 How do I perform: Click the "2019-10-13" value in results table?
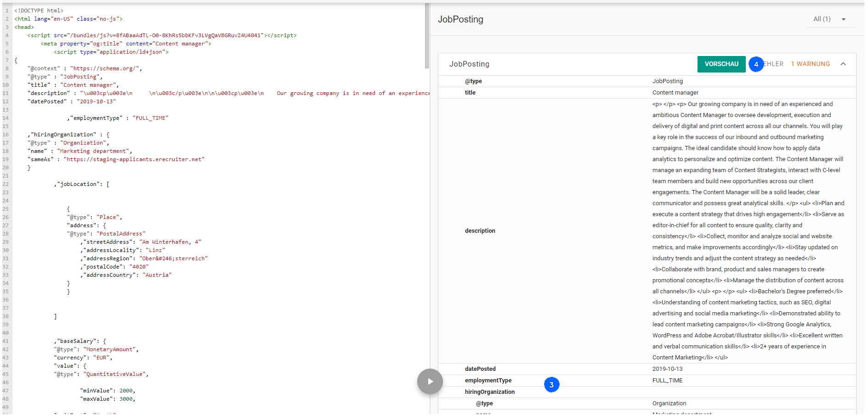[x=667, y=369]
